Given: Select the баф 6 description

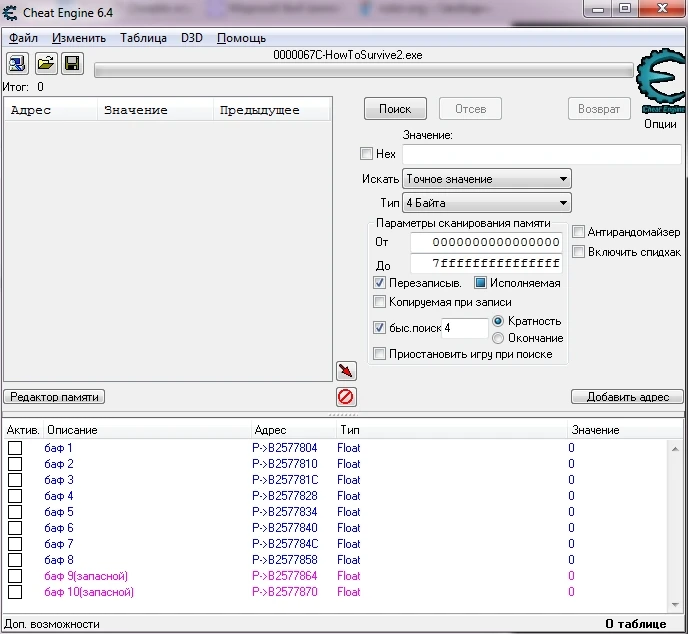Looking at the screenshot, I should point(59,528).
